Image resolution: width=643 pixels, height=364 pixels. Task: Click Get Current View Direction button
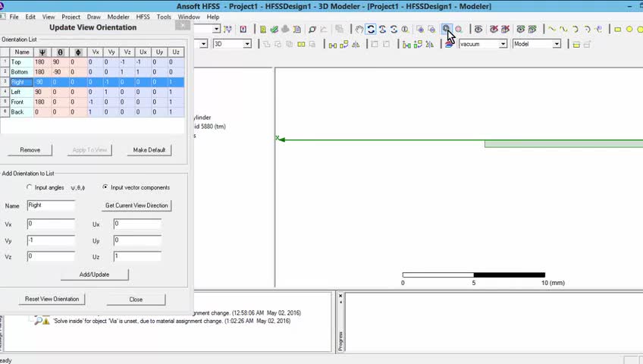tap(136, 206)
